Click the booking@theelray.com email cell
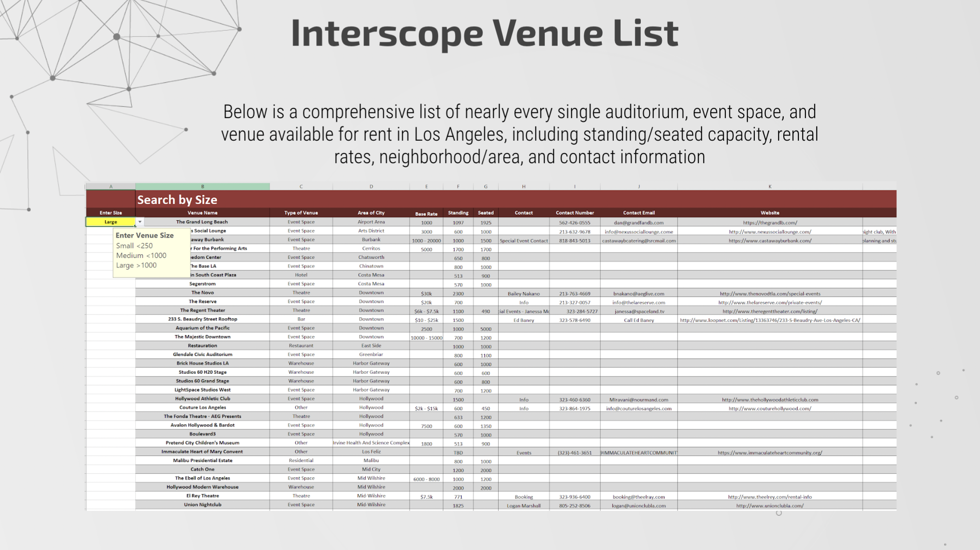980x550 pixels. click(x=639, y=497)
